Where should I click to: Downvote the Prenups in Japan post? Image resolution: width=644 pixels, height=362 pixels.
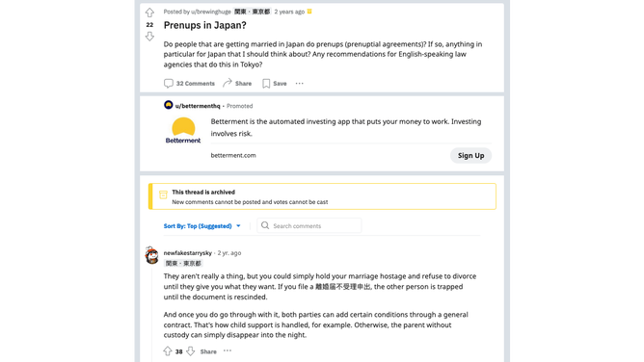149,37
